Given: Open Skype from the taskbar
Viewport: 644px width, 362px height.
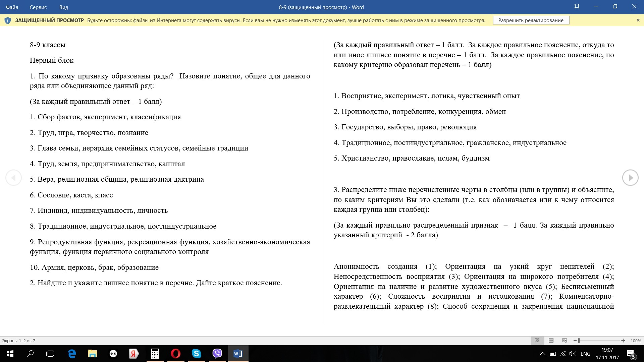Looking at the screenshot, I should (x=196, y=354).
